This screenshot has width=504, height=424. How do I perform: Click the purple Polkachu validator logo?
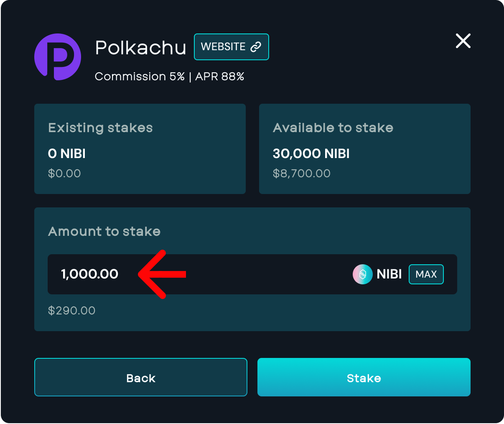coord(58,57)
